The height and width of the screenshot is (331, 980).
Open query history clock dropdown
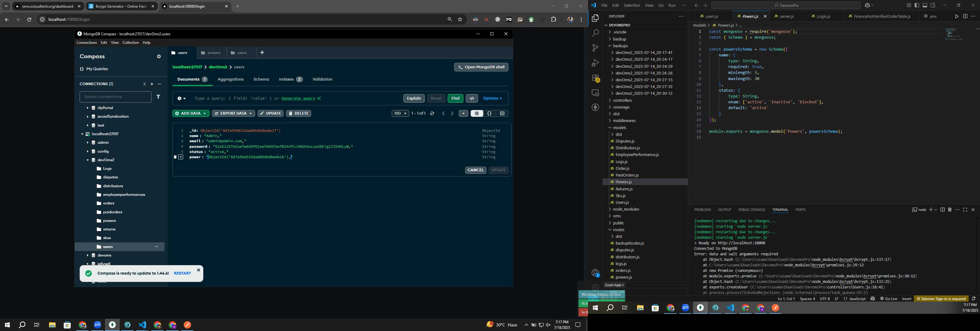pyautogui.click(x=182, y=98)
